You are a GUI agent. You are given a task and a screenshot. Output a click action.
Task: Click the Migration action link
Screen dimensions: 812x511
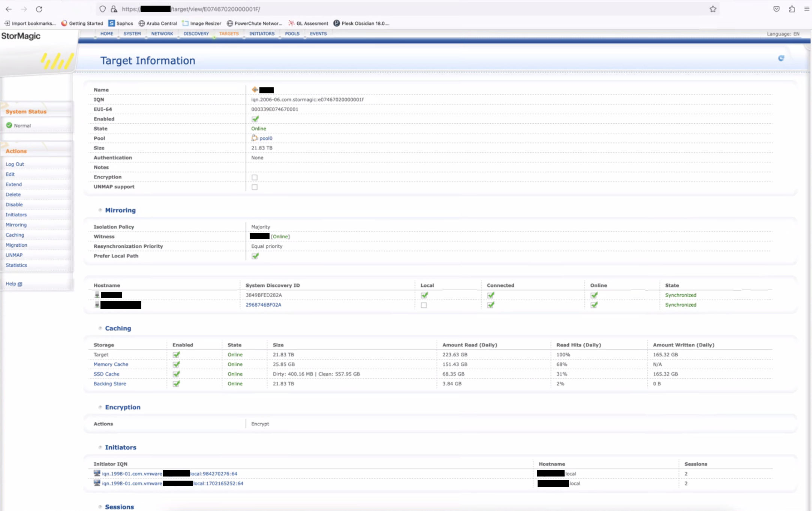16,245
